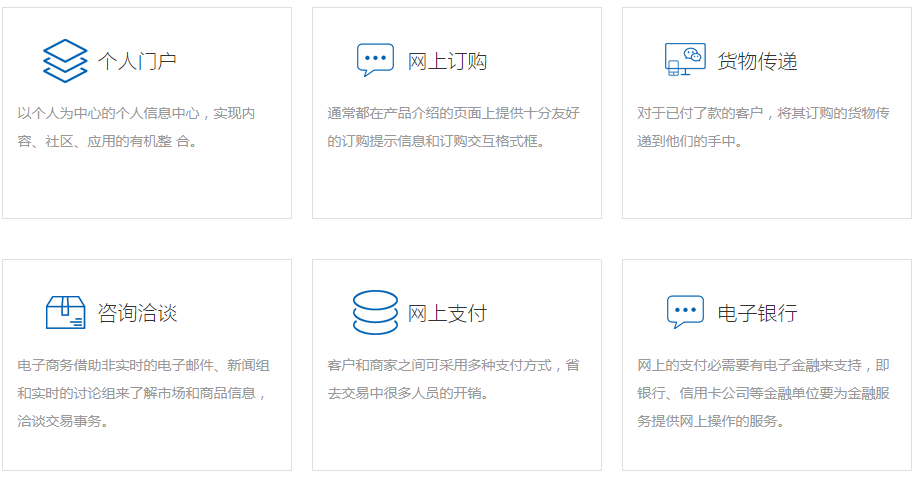
Task: Click the chat bubble icon beside 网上订购
Action: click(375, 61)
